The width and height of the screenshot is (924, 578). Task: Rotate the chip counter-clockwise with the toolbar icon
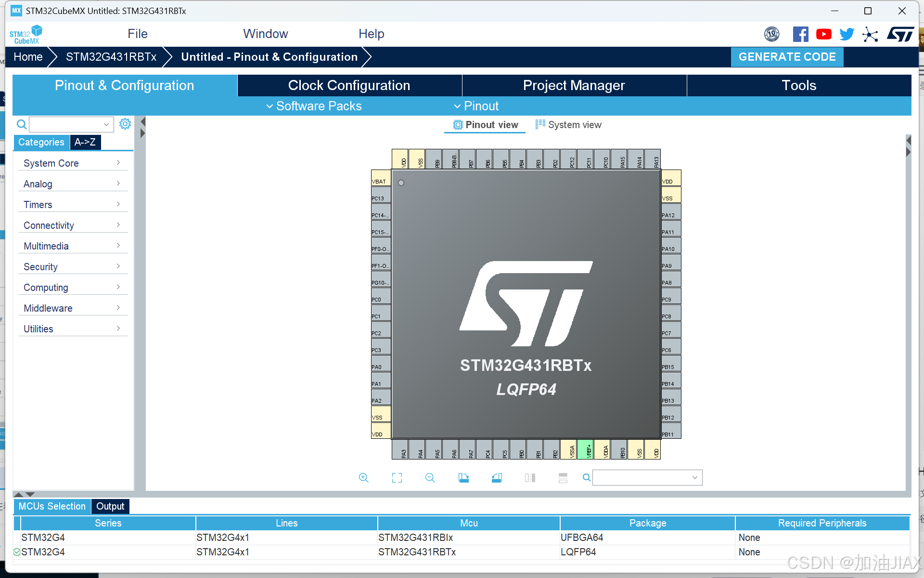497,478
